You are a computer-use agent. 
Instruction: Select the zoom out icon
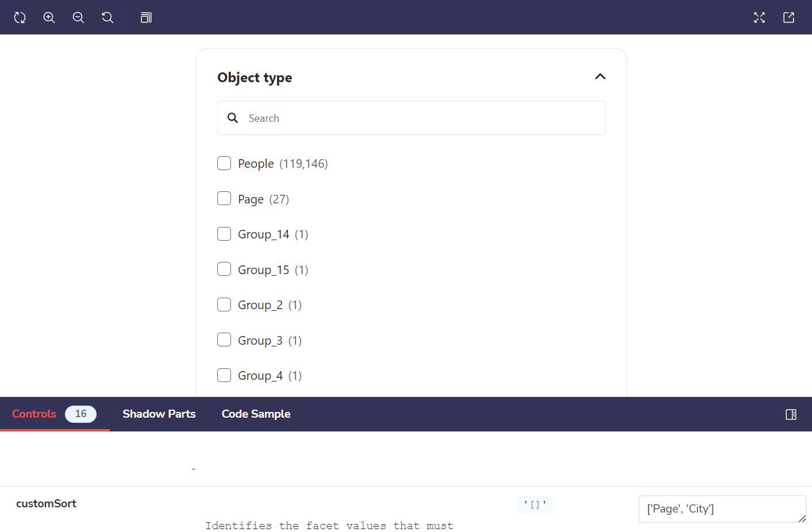tap(78, 17)
